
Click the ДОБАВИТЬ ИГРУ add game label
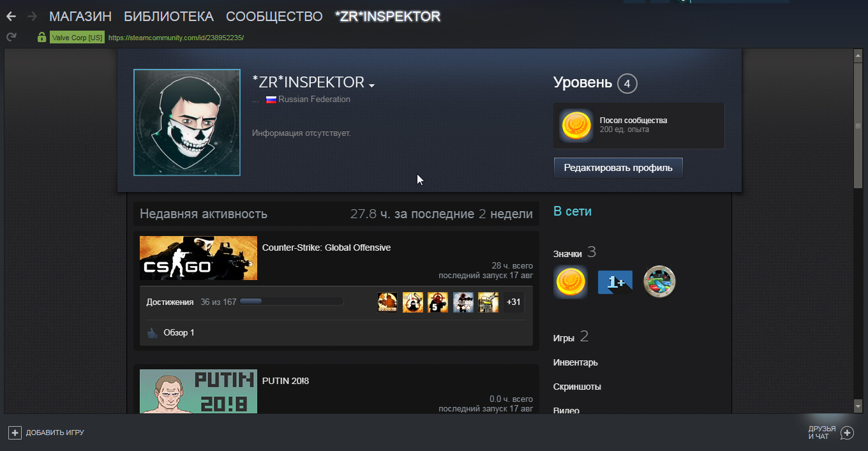(55, 433)
